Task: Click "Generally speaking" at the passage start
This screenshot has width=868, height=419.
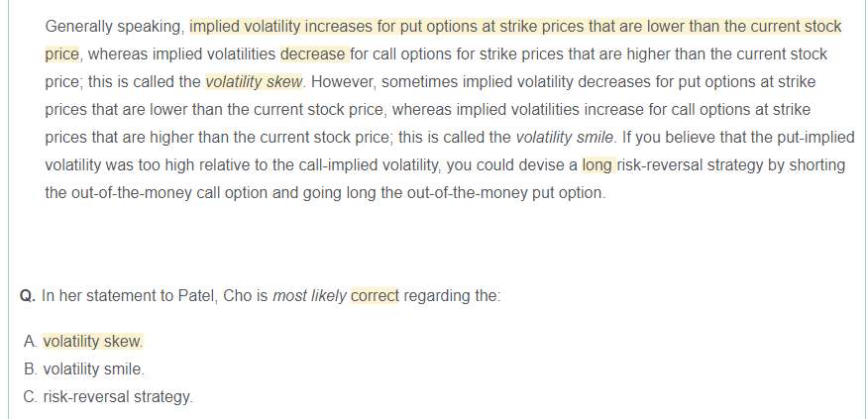Action: 114,26
